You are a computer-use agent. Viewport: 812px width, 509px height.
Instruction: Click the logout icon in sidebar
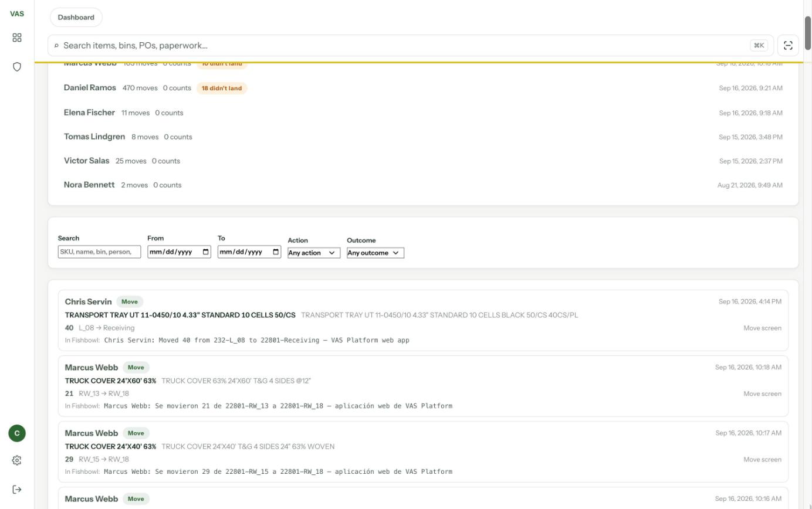coord(17,490)
